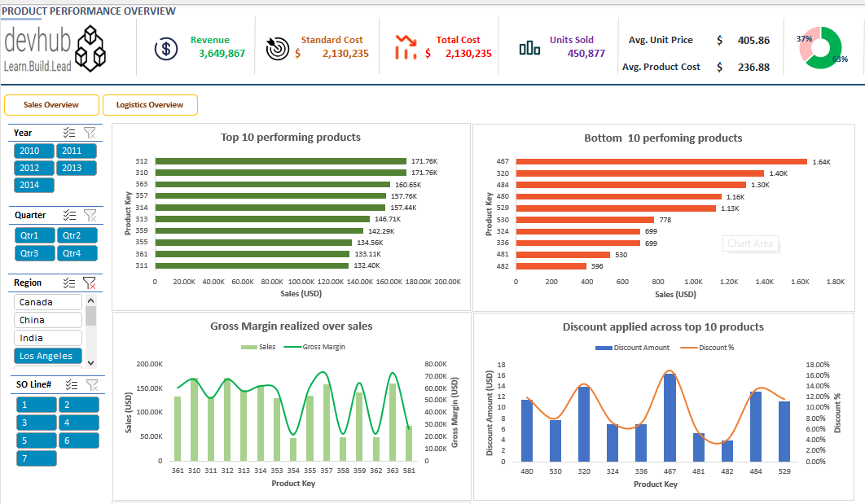Click Revenue value 3,649,867
This screenshot has height=504, width=865.
coord(222,54)
